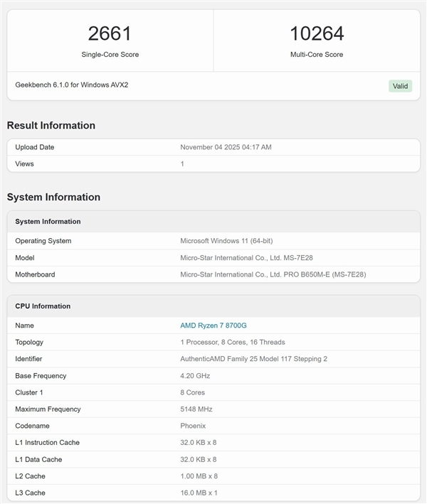
Task: Click the AuthenticAMD Family 25 identifier text
Action: 253,359
